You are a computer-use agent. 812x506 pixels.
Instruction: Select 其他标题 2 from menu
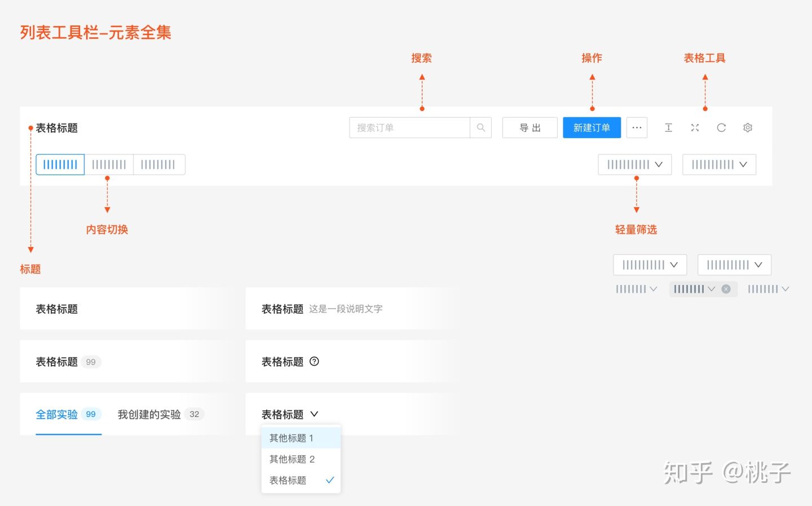(292, 459)
